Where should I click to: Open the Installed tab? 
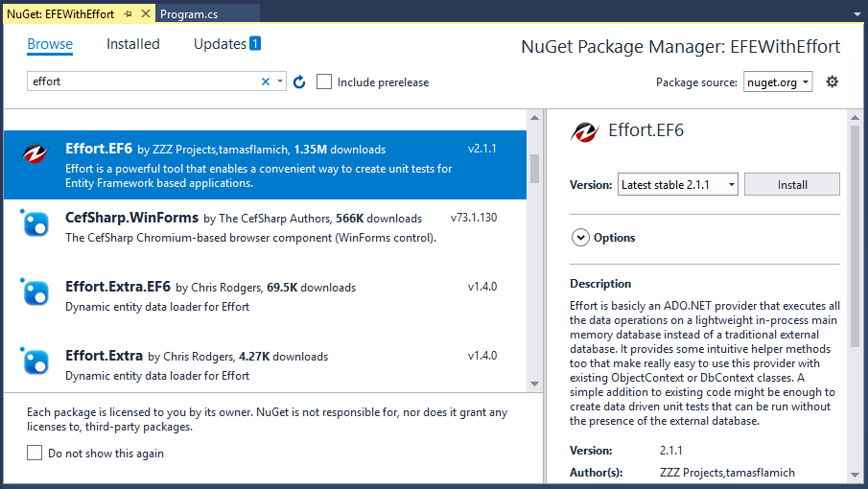pos(133,44)
